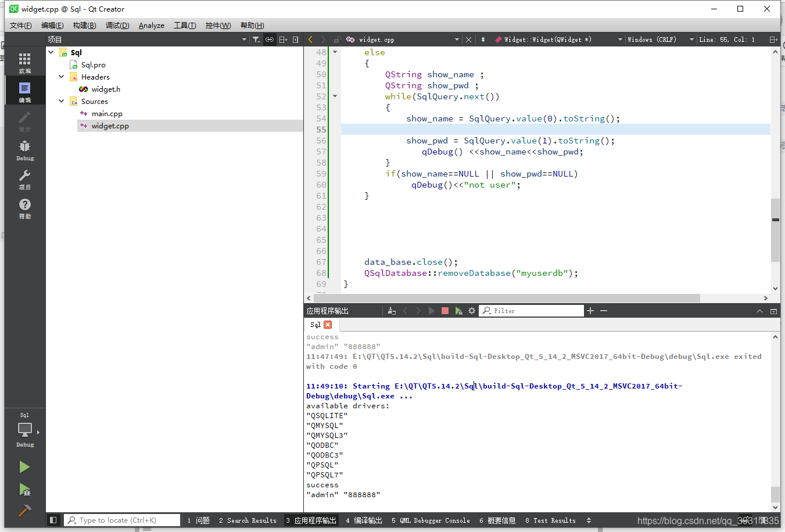785x532 pixels.
Task: Click the Filter field in output pane
Action: click(x=532, y=311)
